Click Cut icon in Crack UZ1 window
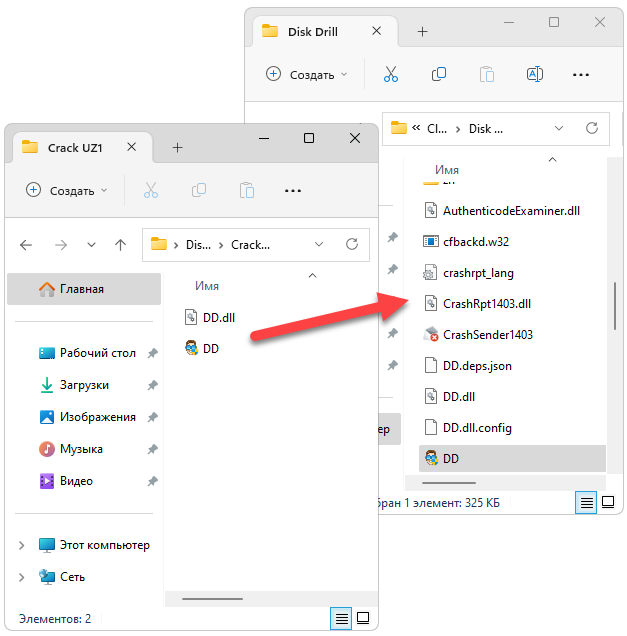This screenshot has width=627, height=636. [150, 190]
